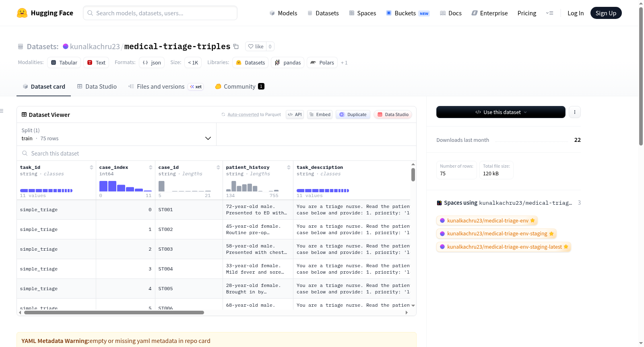Expand the Split train dropdown
This screenshot has width=644, height=347.
[x=116, y=134]
